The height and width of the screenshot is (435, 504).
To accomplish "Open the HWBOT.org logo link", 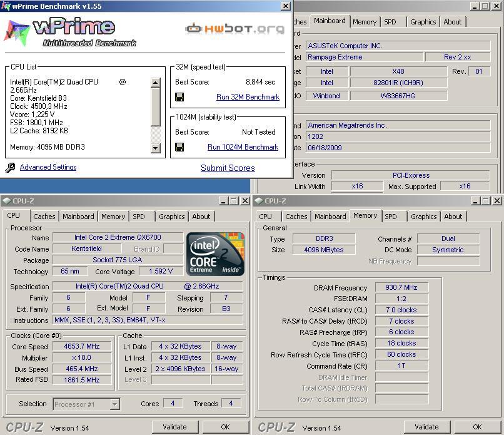I will [235, 29].
